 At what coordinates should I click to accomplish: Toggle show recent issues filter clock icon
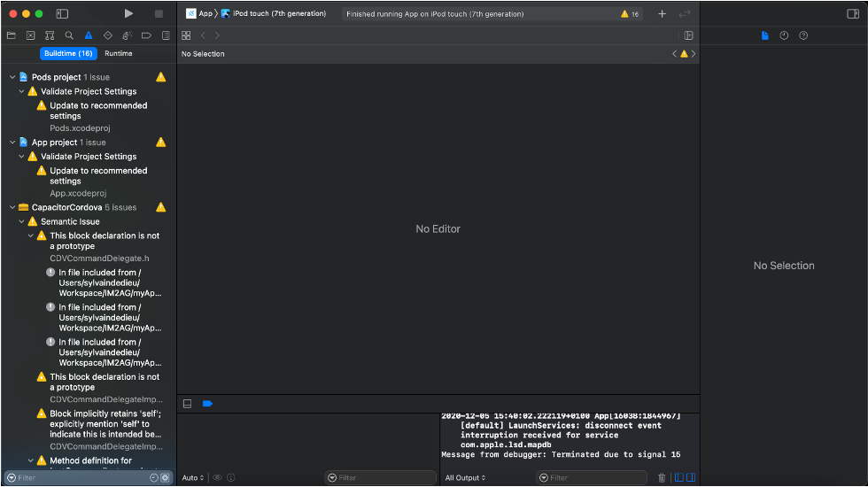click(x=154, y=477)
